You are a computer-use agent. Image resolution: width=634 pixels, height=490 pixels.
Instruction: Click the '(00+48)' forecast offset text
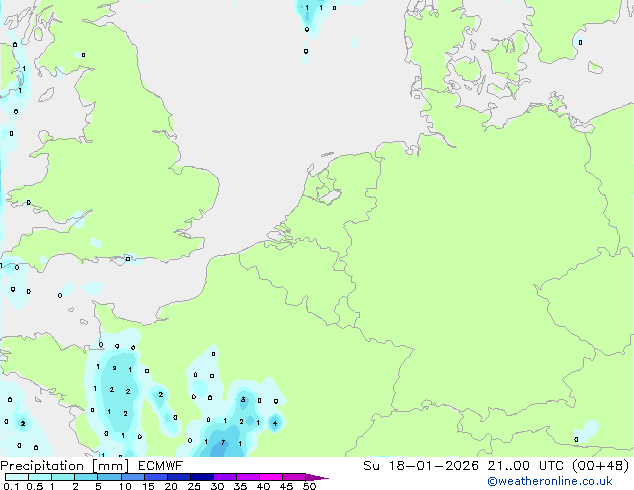tap(601, 466)
